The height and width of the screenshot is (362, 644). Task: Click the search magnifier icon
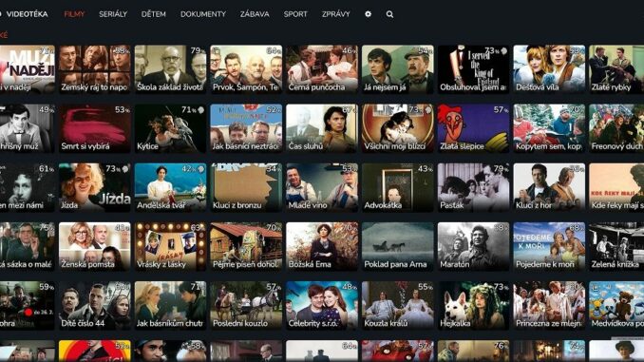coord(389,14)
